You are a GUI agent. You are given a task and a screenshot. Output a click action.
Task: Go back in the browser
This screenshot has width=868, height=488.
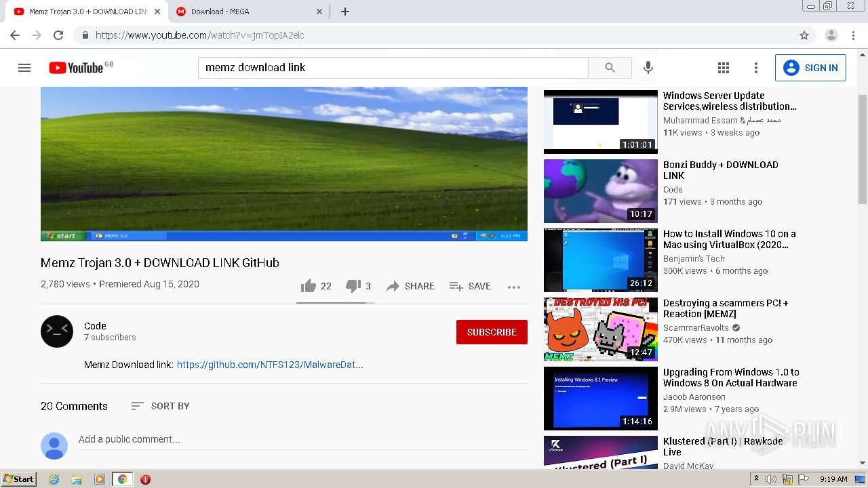pyautogui.click(x=15, y=35)
